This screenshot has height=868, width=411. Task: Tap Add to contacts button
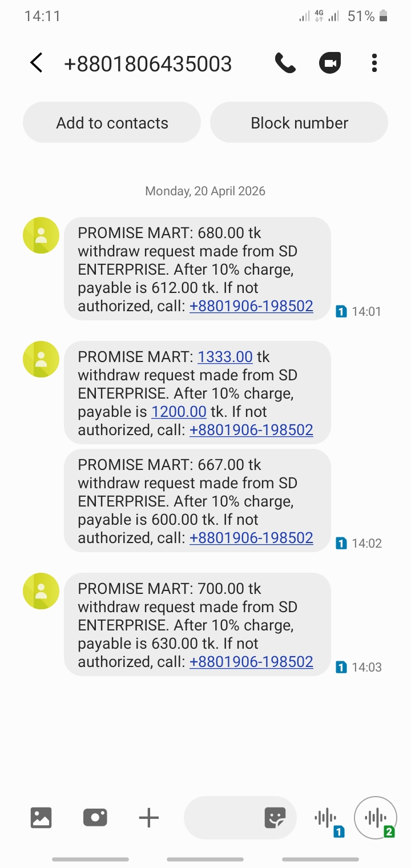[112, 123]
